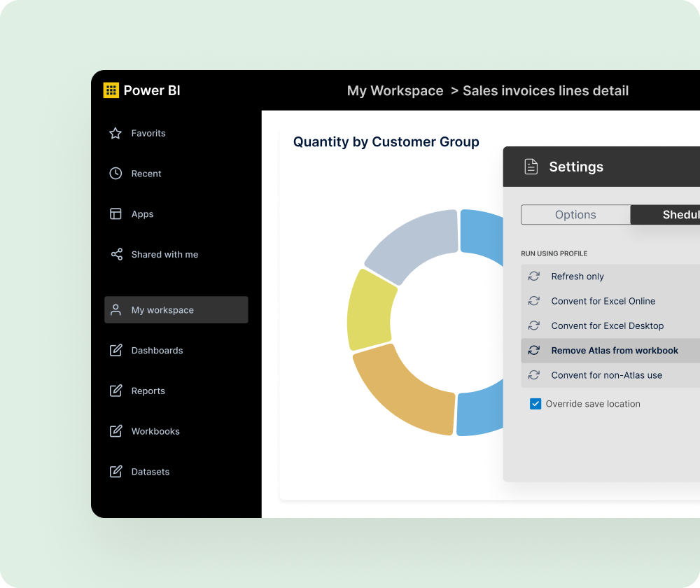Open Reports from the sidebar
Image resolution: width=700 pixels, height=588 pixels.
[148, 391]
